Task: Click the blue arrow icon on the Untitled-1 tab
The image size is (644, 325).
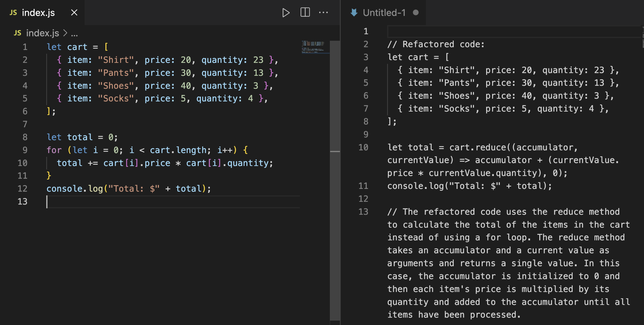Action: click(354, 13)
